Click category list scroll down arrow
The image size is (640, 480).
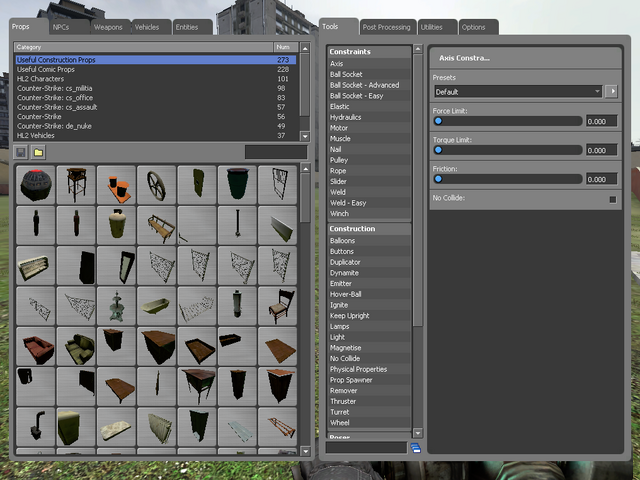coord(305,136)
